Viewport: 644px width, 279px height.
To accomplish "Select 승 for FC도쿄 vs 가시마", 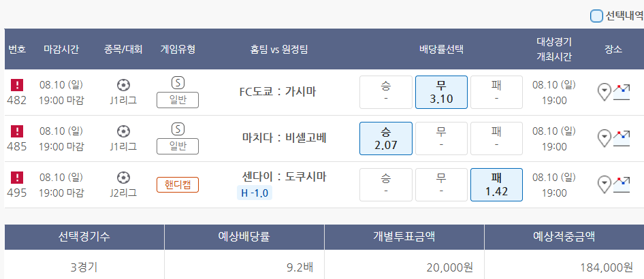I will click(x=385, y=93).
